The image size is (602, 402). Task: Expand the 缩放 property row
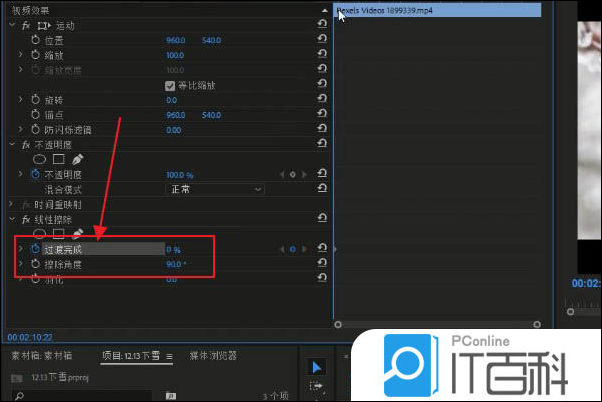tap(21, 55)
